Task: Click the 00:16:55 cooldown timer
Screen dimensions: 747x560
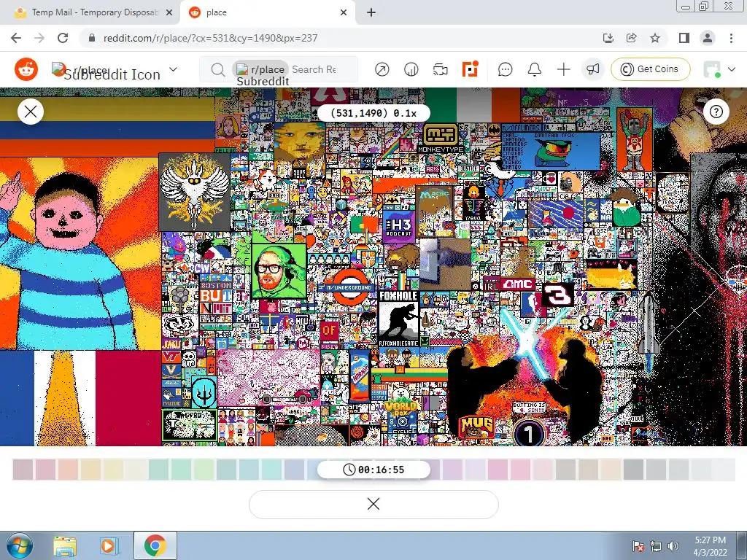Action: click(x=373, y=470)
